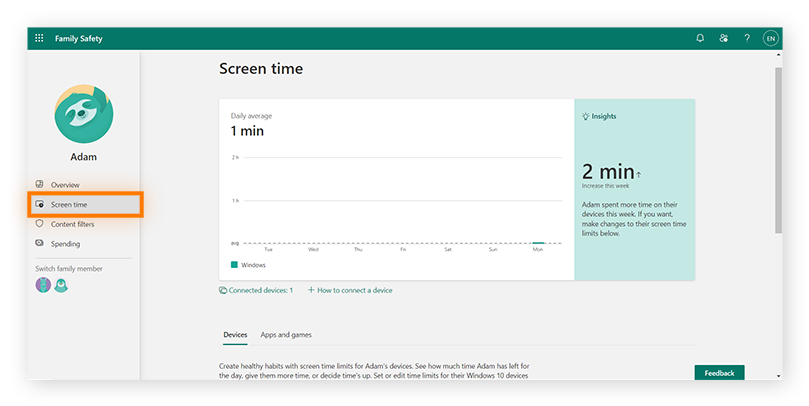The width and height of the screenshot is (809, 406).
Task: Select the teal family member avatar
Action: [x=61, y=285]
